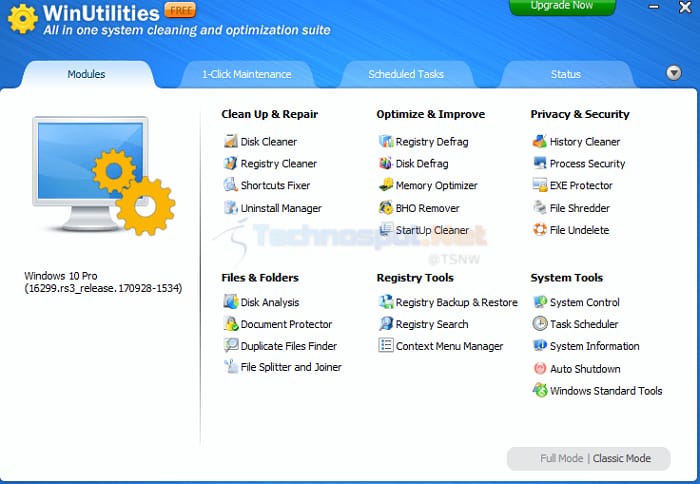Close the WinUtilities window

pos(685,7)
